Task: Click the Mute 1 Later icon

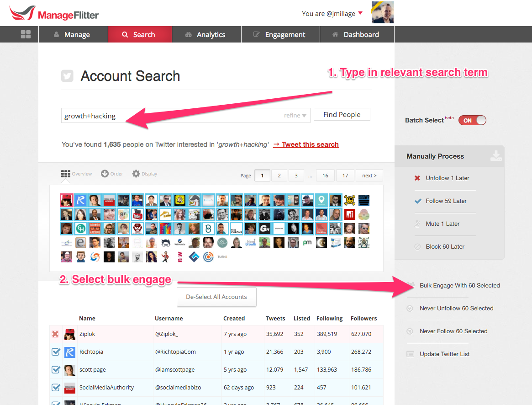Action: click(x=417, y=224)
